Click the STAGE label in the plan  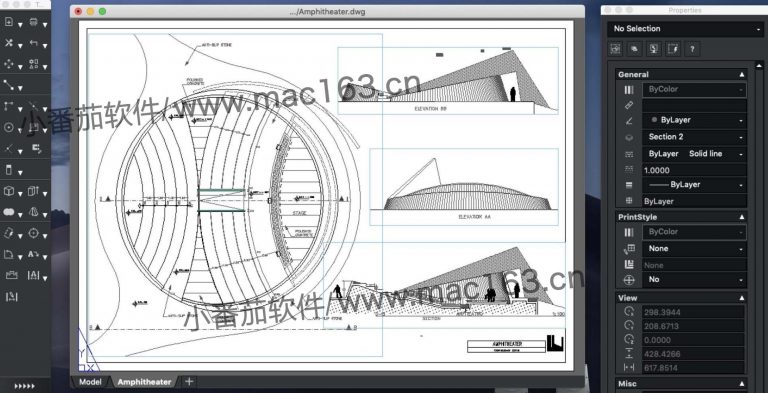(x=299, y=213)
